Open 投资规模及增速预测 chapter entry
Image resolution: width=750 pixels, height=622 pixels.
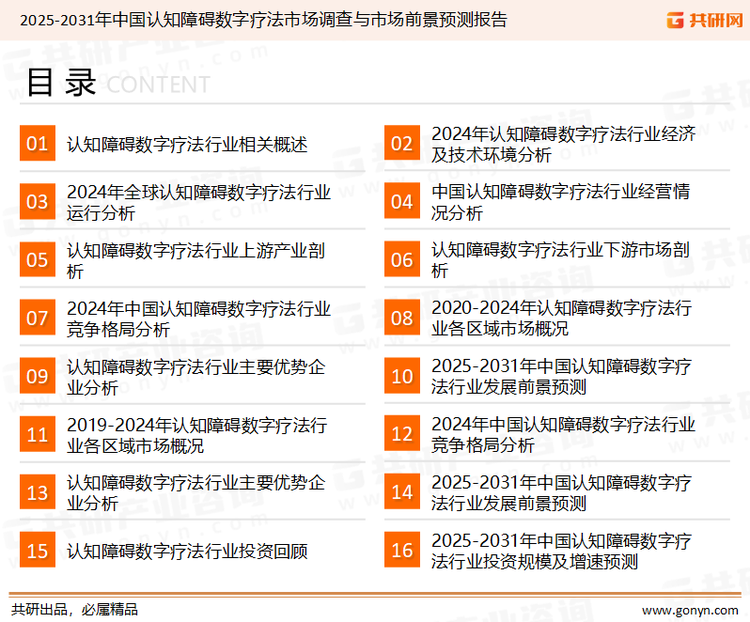pos(560,551)
